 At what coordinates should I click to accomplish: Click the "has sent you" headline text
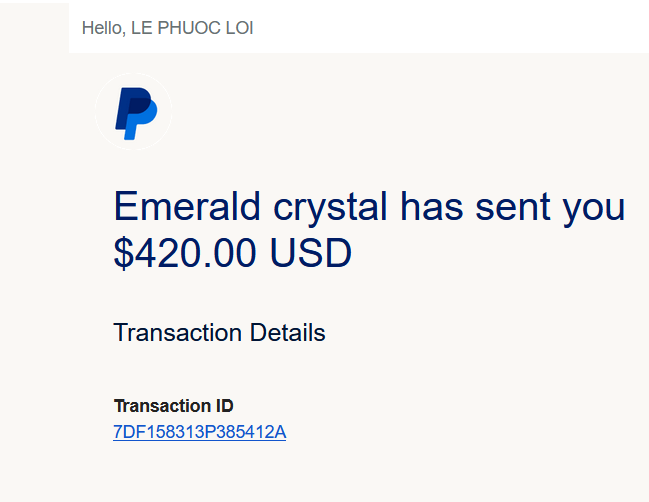coord(512,207)
